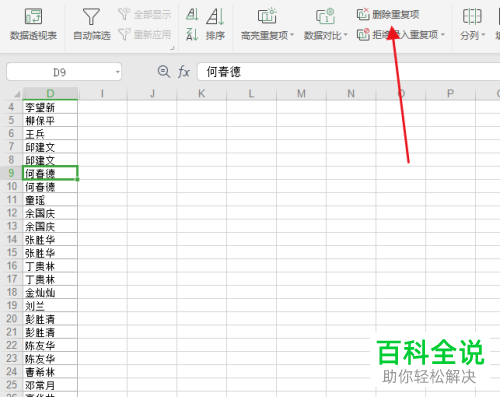Open the 排序 sort dialog
This screenshot has width=500, height=397.
tap(215, 24)
